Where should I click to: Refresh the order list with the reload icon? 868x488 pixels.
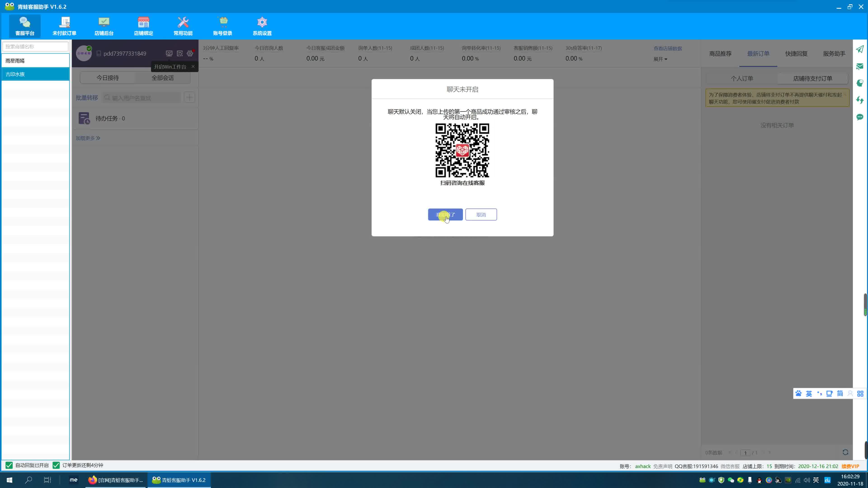[845, 452]
